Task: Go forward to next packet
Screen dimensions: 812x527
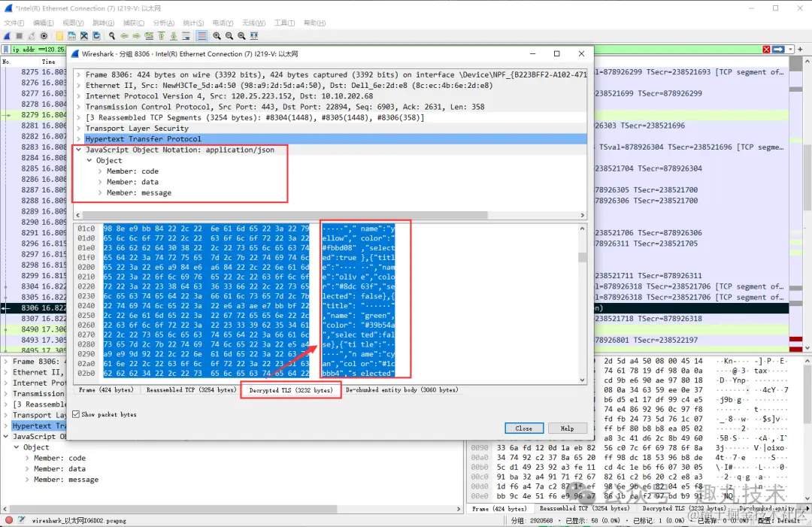Action: pyautogui.click(x=137, y=36)
